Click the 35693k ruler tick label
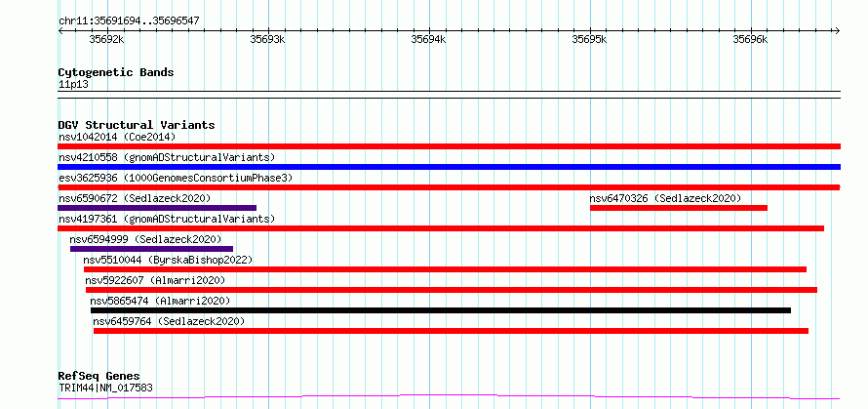The image size is (868, 409). pyautogui.click(x=267, y=39)
